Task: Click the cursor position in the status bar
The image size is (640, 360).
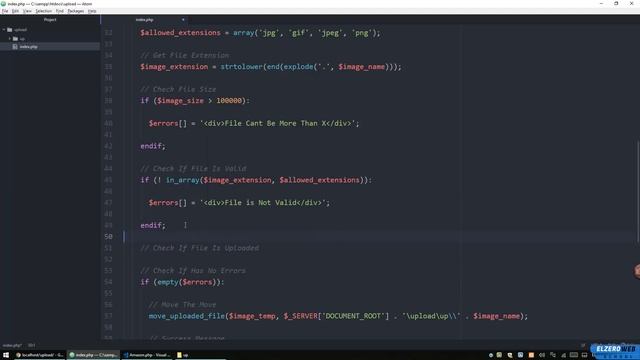Action: pos(31,345)
